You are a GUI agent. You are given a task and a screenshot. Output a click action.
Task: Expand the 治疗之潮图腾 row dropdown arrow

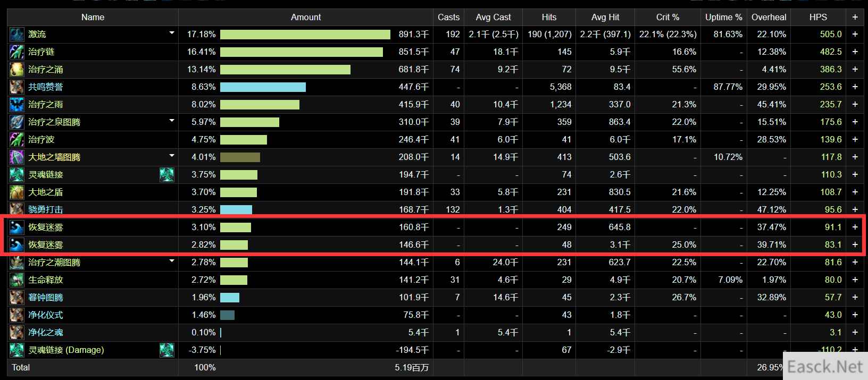tap(172, 261)
